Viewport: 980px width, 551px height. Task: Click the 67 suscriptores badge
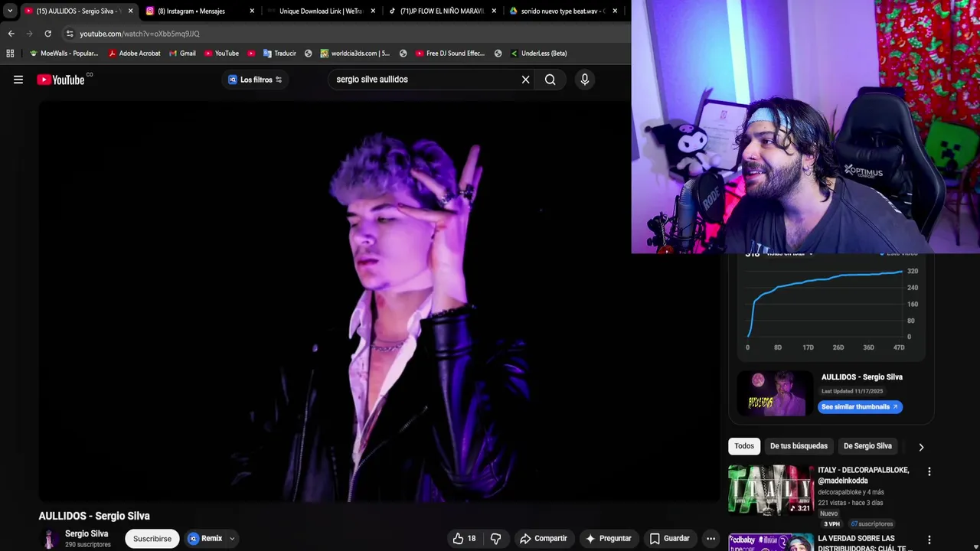871,524
